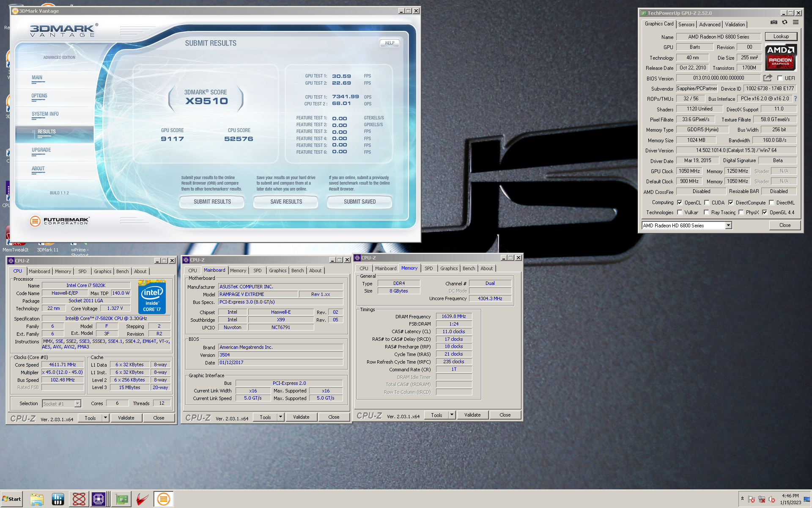Select OPTIONS in the 3DMark Vantage sidebar
812x508 pixels.
coord(39,96)
